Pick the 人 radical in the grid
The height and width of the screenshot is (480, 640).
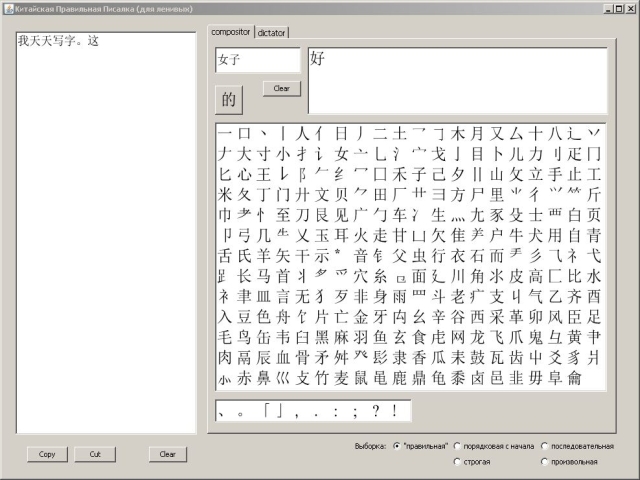click(302, 133)
